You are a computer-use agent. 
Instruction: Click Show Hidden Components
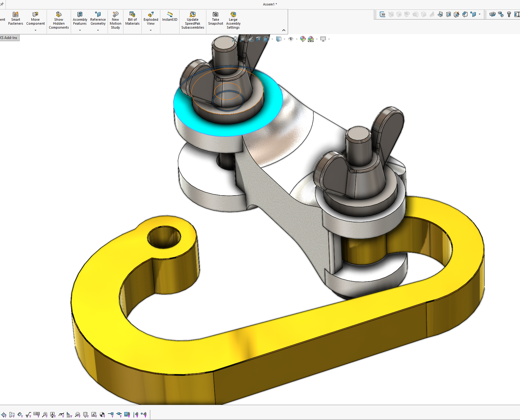coord(59,20)
